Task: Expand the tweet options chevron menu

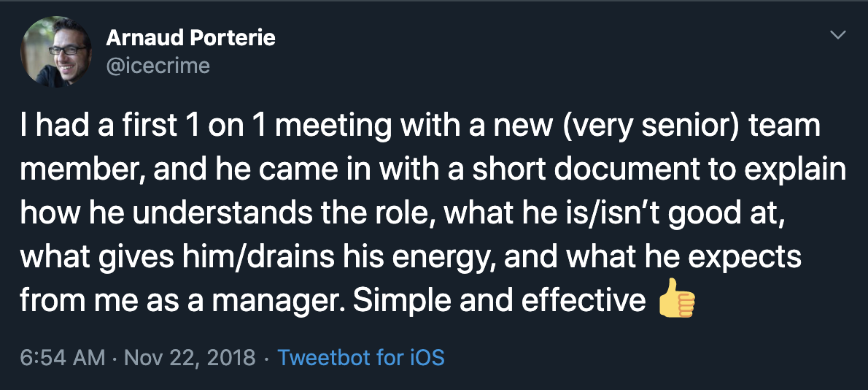Action: (839, 35)
